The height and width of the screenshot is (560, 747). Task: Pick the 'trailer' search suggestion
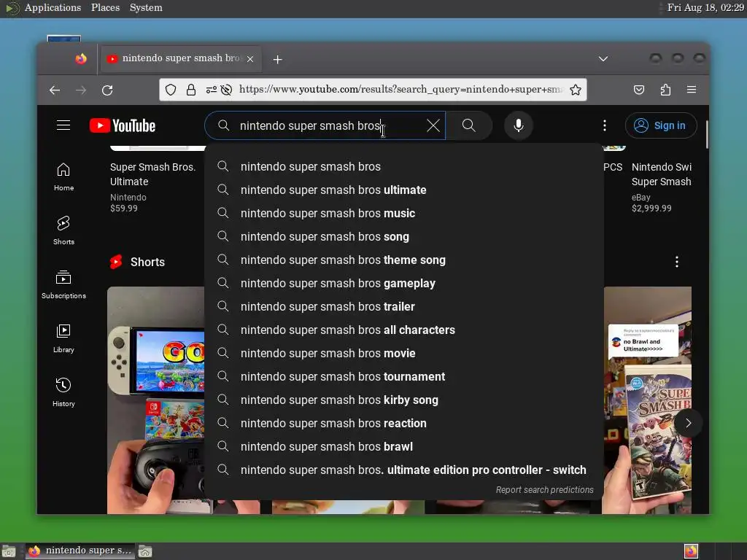(404, 307)
